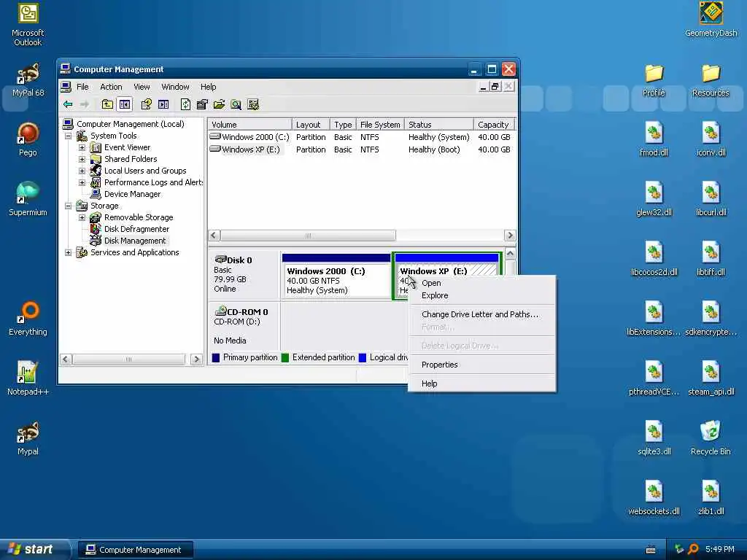Select the fmod.dll file icon

(654, 139)
